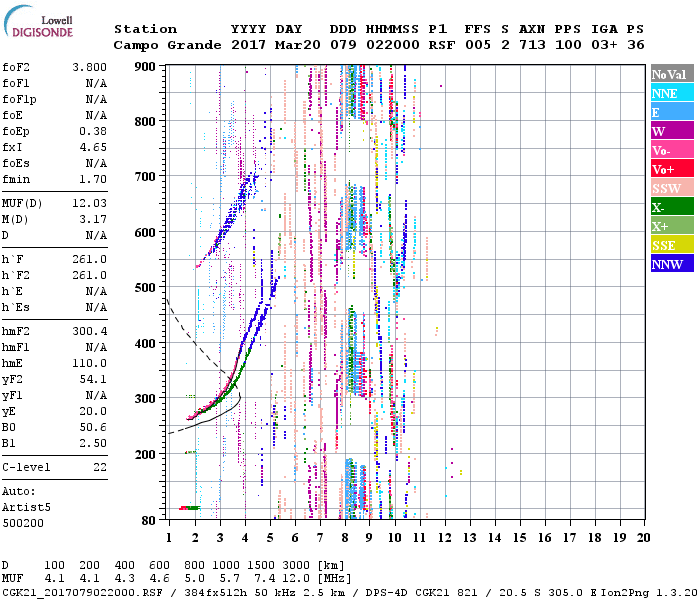Click the fmin value 1.70

click(x=93, y=179)
